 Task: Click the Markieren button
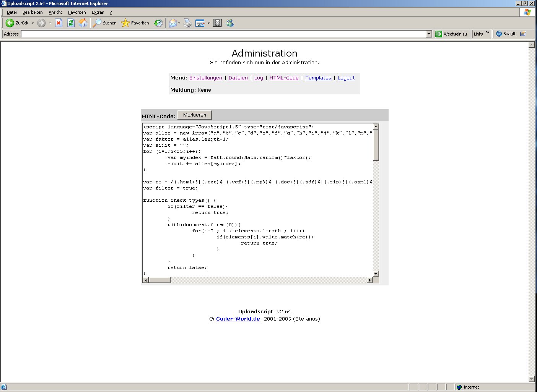195,115
